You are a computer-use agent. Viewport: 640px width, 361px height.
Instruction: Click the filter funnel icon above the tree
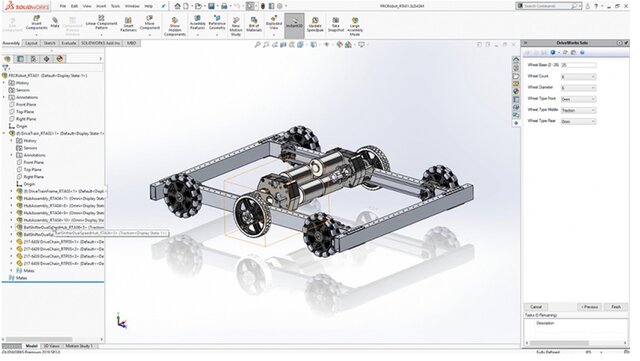click(5, 68)
